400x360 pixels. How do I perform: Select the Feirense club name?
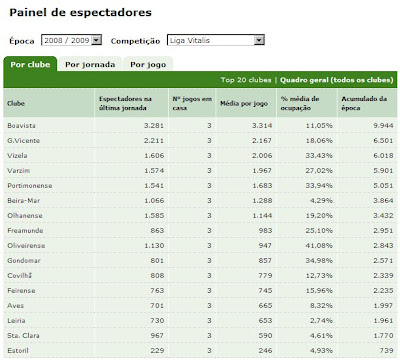coord(21,291)
